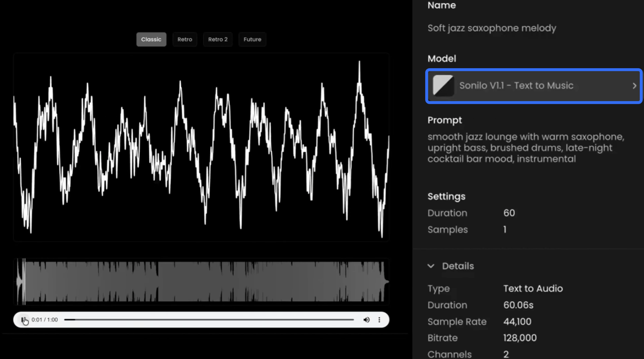Viewport: 644px width, 359px height.
Task: Click the Bitrate value 128,000
Action: [x=520, y=338]
